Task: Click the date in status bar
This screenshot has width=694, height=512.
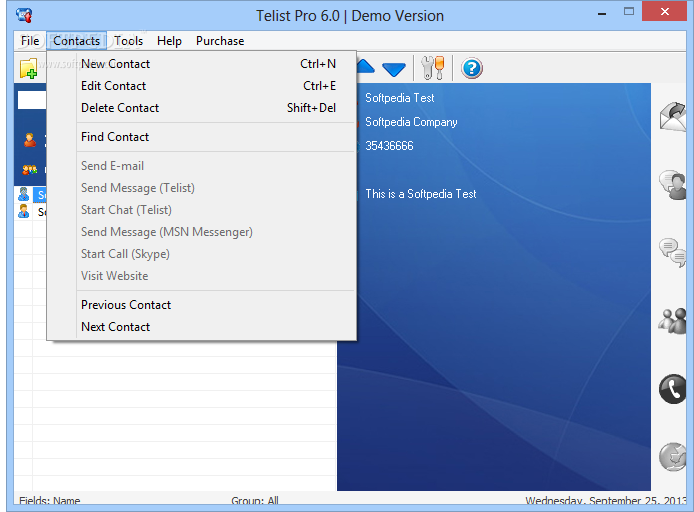Action: point(605,500)
